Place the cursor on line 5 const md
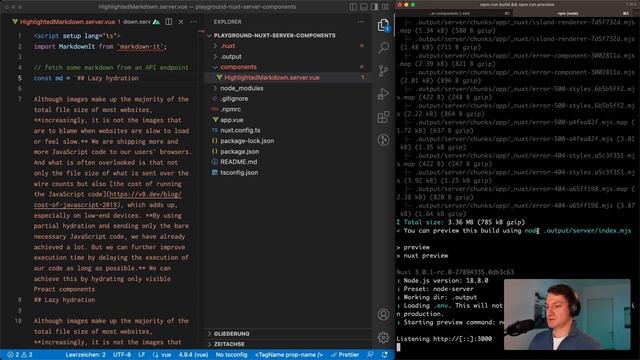Viewport: 640px width, 360px height. click(86, 78)
